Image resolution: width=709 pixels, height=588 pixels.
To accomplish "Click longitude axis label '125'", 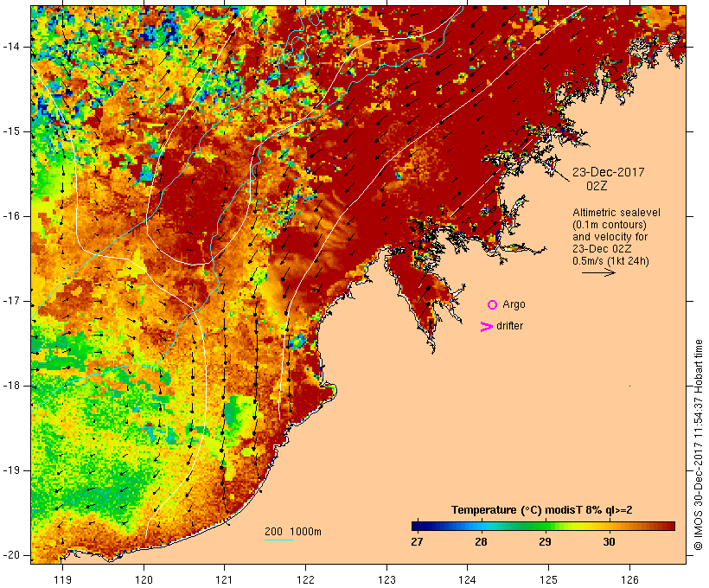I will [x=549, y=579].
